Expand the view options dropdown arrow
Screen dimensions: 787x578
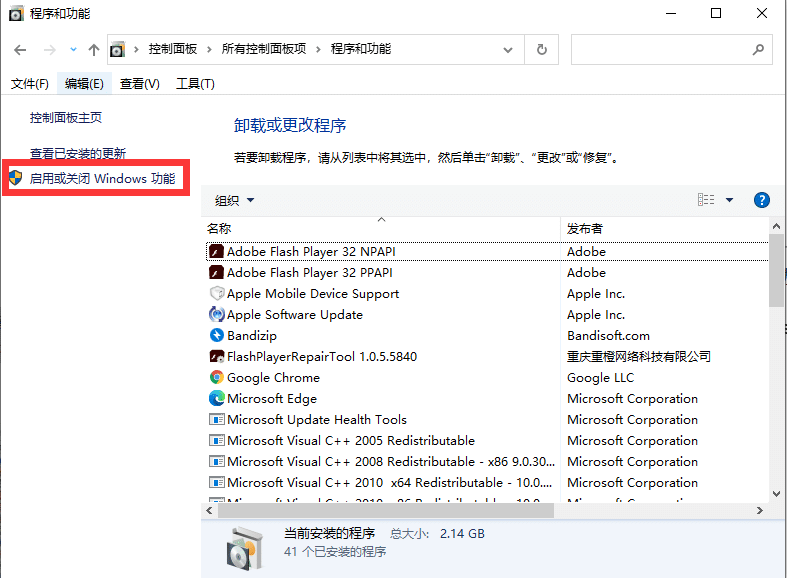(729, 200)
